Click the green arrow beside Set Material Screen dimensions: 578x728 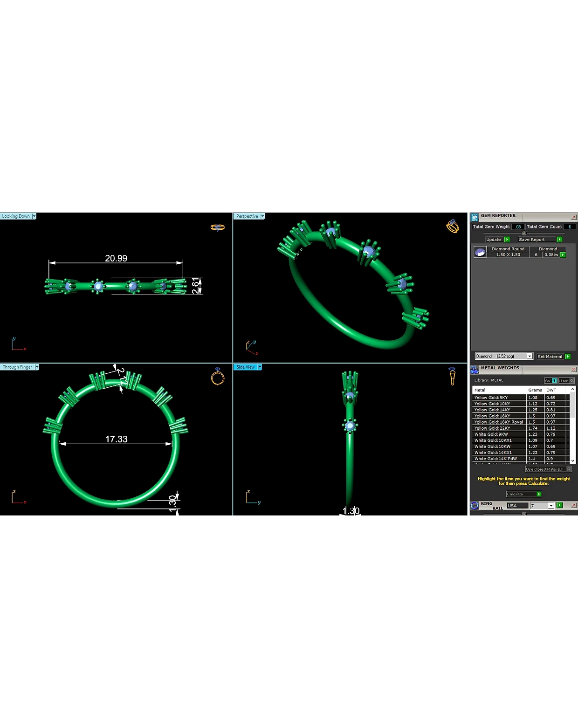(x=568, y=357)
